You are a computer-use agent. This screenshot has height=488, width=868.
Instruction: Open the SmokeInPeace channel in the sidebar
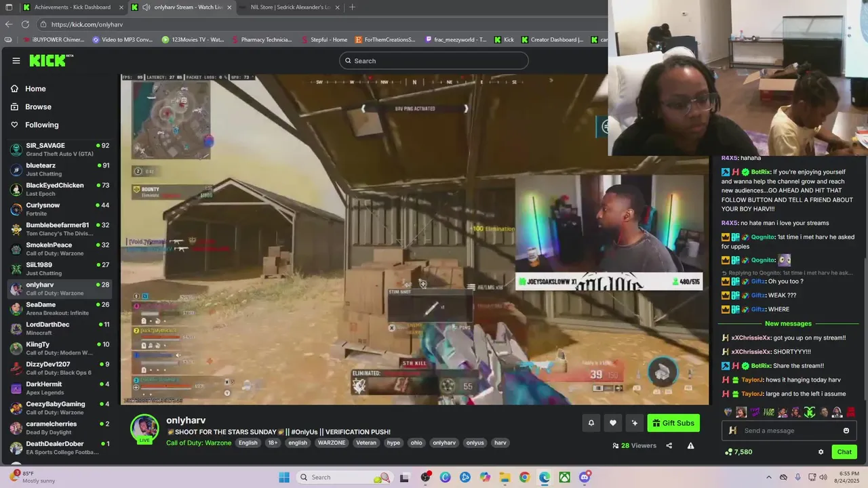click(x=60, y=249)
